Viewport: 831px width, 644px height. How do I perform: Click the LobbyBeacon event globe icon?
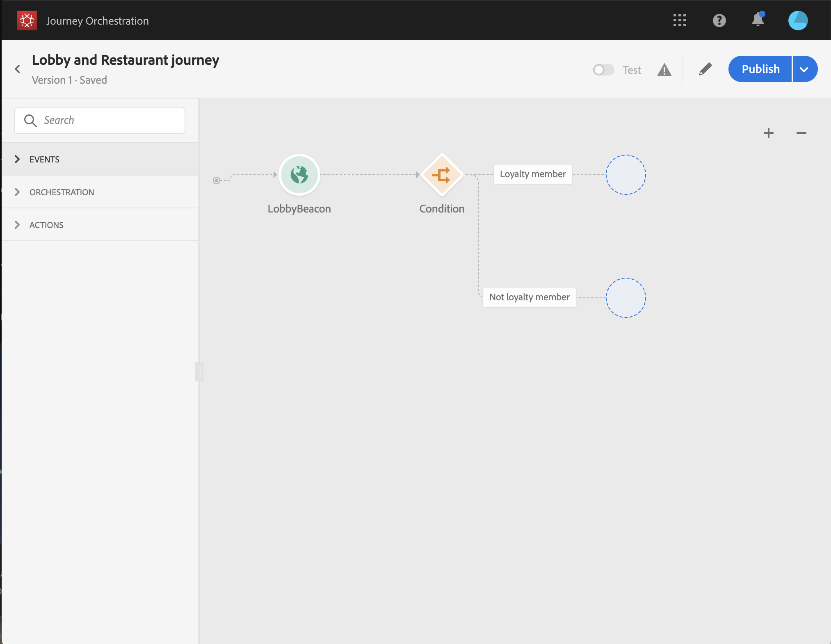click(x=299, y=175)
